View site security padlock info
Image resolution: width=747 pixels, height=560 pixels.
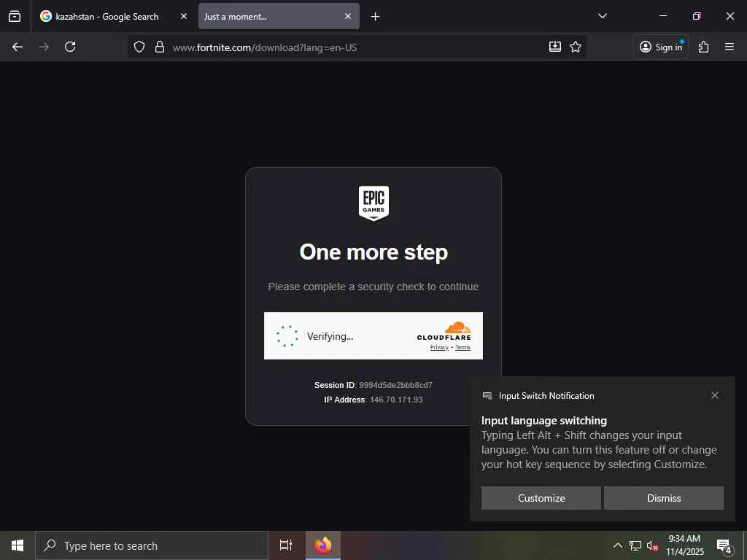tap(160, 47)
